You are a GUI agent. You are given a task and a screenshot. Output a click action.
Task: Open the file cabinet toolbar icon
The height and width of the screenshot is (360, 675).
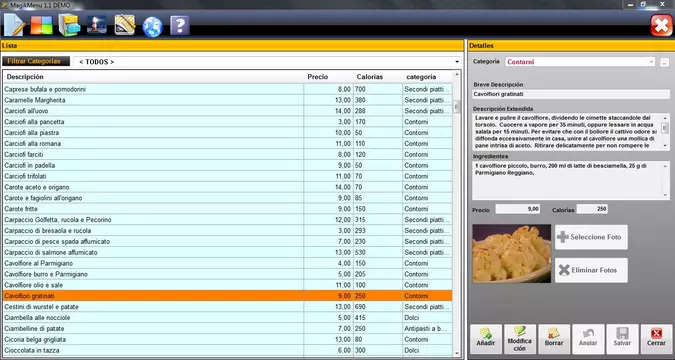(69, 25)
